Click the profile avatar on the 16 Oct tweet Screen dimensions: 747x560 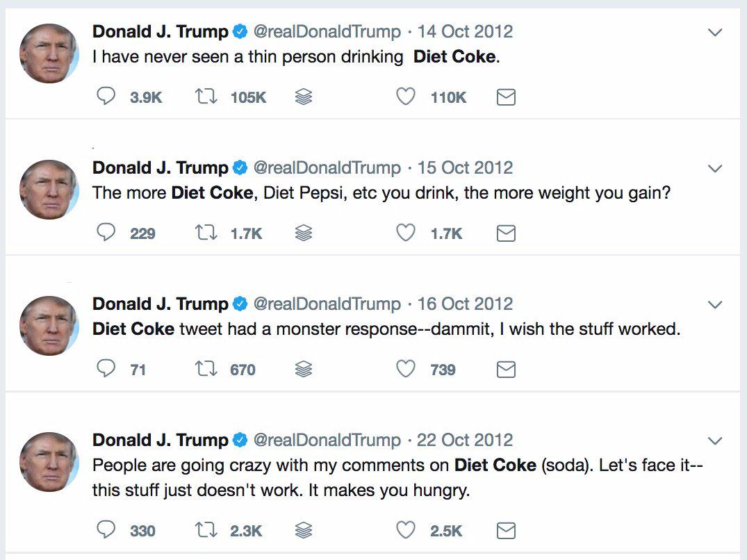click(x=49, y=326)
